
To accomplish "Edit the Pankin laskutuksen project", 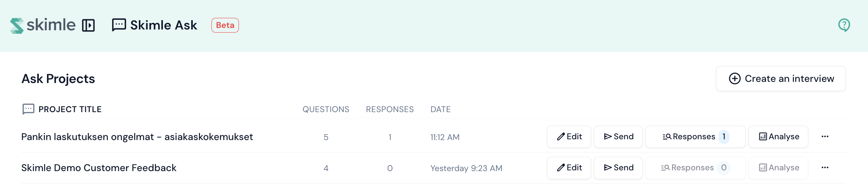I will [x=569, y=137].
